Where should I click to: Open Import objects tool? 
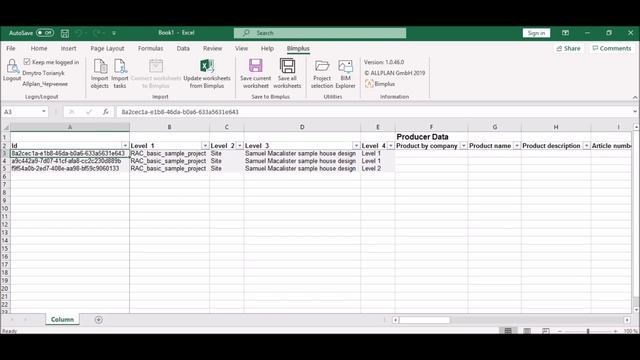pyautogui.click(x=100, y=73)
